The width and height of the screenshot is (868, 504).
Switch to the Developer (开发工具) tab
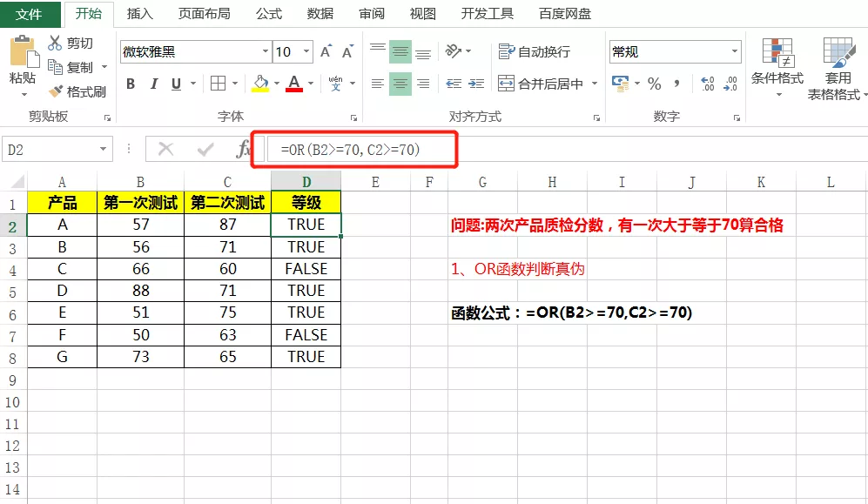point(488,14)
